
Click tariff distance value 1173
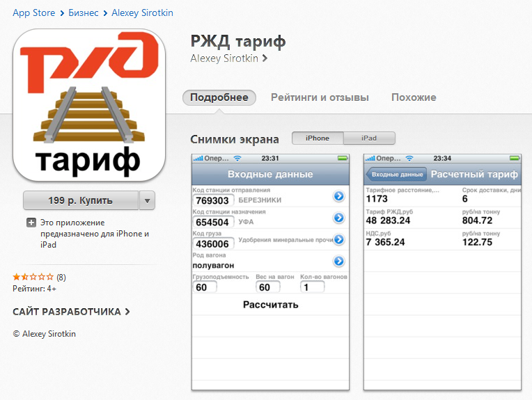tap(377, 199)
